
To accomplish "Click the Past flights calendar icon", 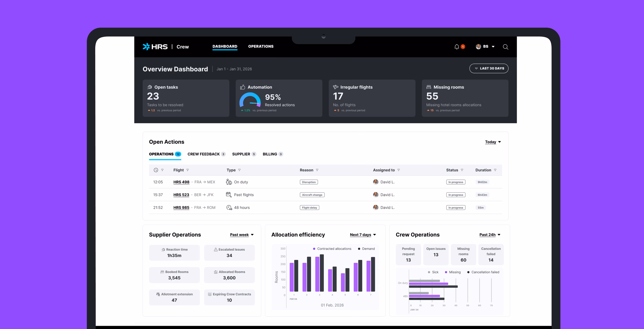I will pos(229,195).
